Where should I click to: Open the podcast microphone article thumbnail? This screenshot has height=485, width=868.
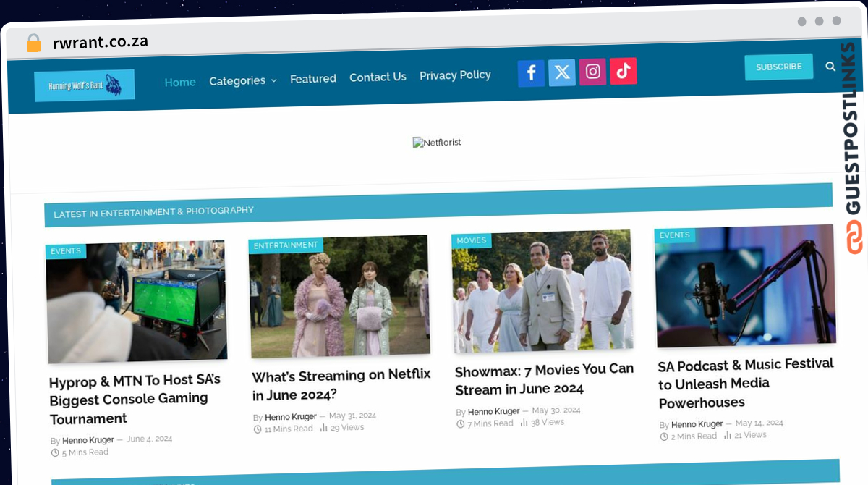[x=745, y=285]
